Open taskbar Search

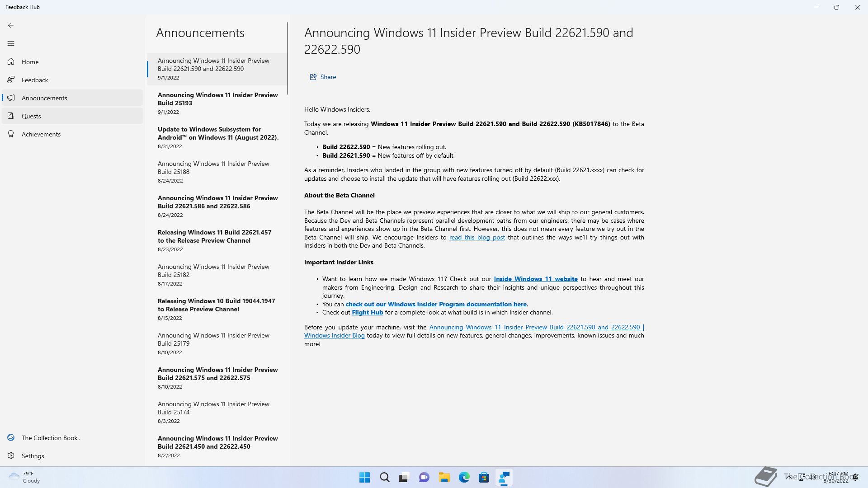pos(384,478)
